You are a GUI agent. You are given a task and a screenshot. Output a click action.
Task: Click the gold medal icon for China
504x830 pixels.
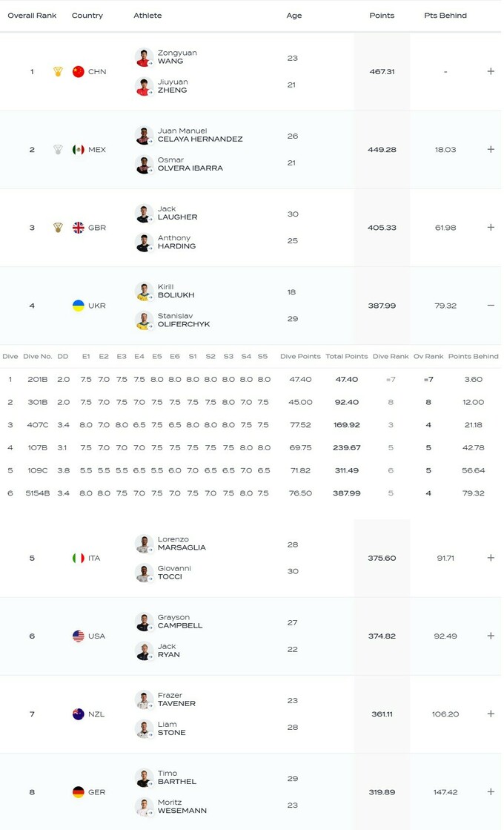(58, 72)
